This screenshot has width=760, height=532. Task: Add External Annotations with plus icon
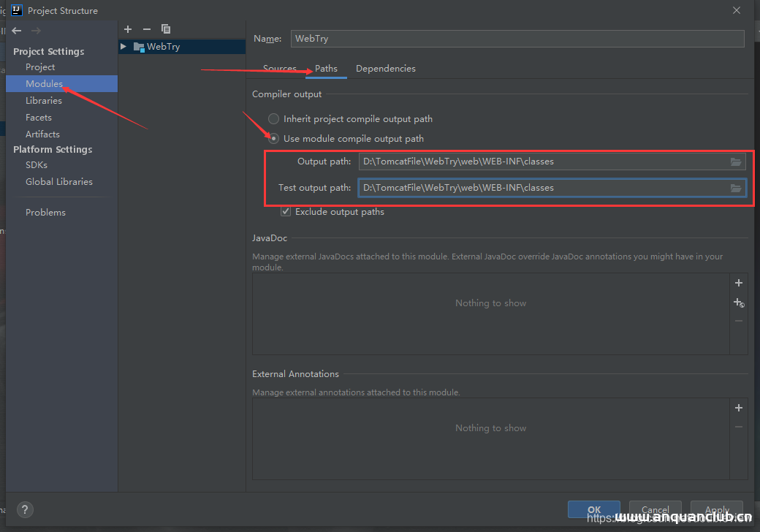pyautogui.click(x=738, y=408)
